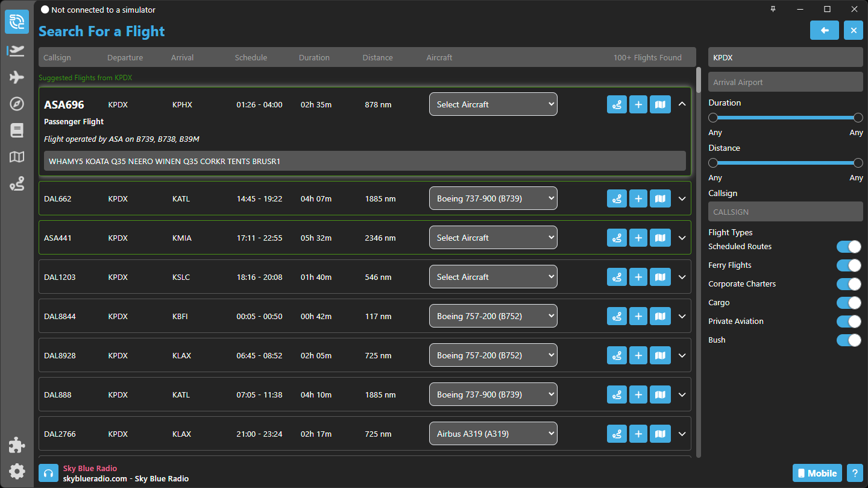Open the settings gear in the sidebar

[17, 471]
